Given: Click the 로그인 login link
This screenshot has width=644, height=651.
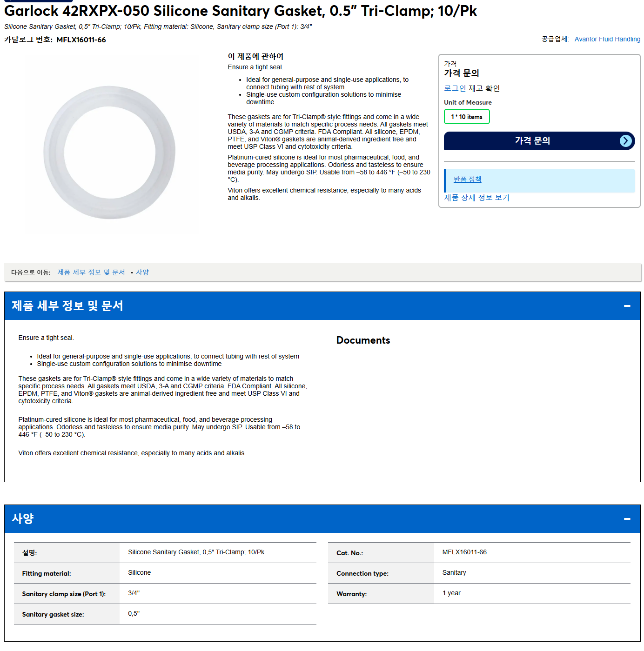Looking at the screenshot, I should tap(455, 88).
